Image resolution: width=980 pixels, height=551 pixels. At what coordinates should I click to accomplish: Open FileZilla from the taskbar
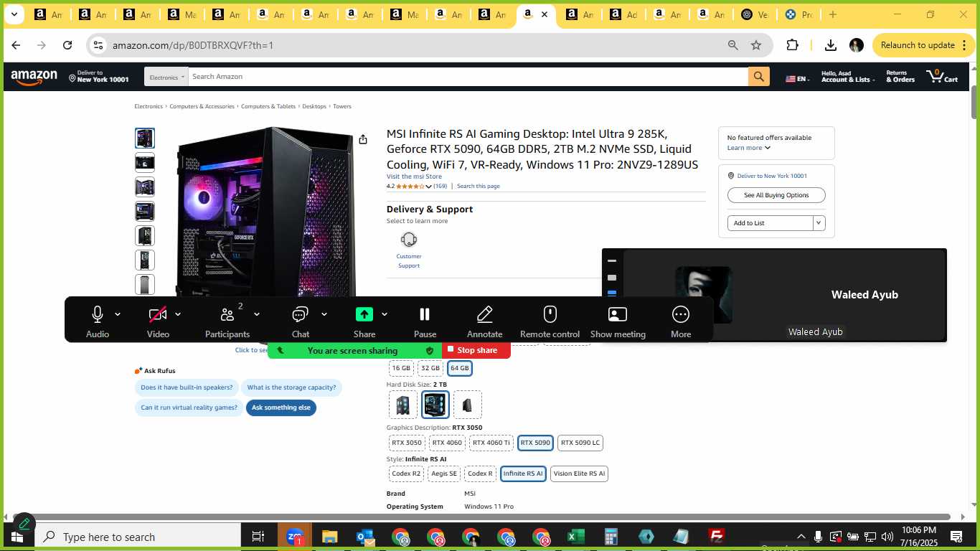point(716,537)
